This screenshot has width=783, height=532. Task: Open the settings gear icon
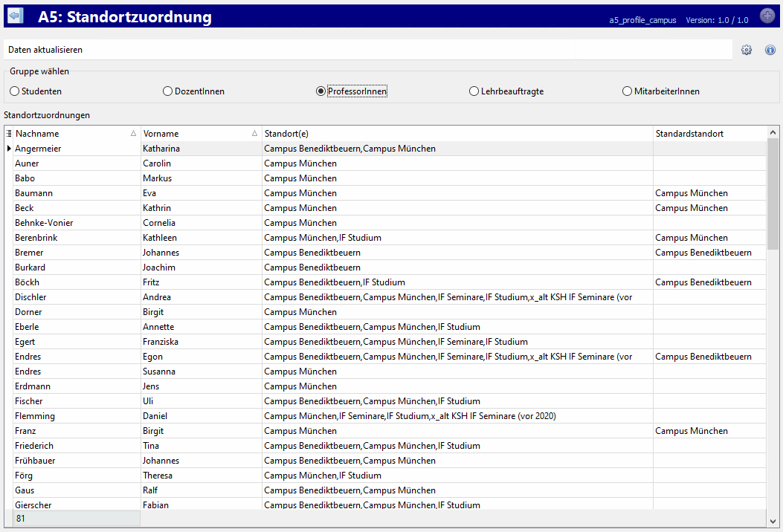tap(747, 50)
